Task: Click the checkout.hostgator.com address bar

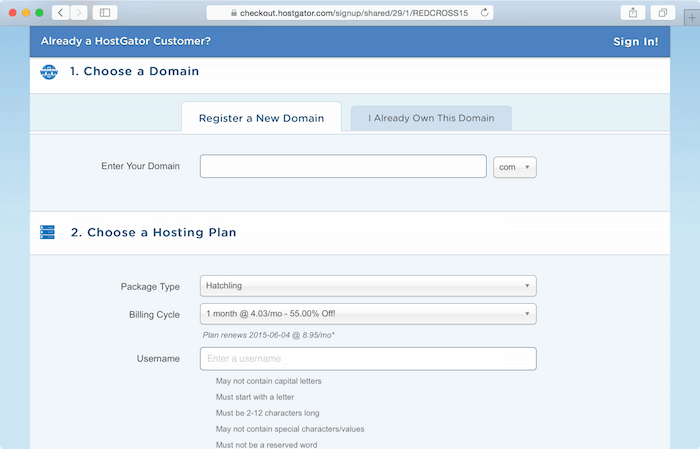Action: click(x=350, y=12)
